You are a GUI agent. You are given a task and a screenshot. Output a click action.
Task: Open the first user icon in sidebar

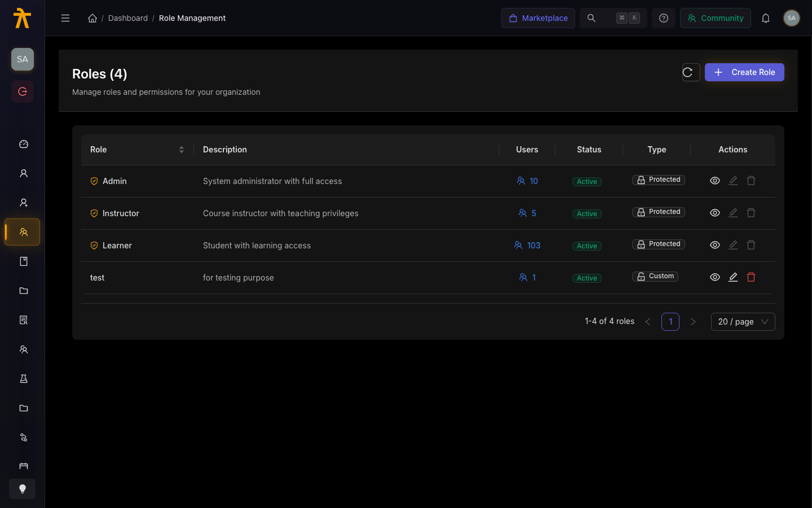pyautogui.click(x=24, y=173)
